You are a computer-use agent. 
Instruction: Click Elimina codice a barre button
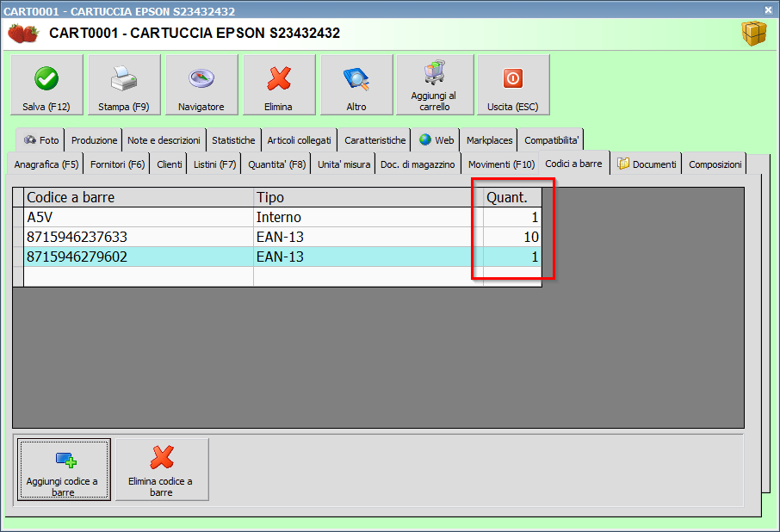(162, 469)
